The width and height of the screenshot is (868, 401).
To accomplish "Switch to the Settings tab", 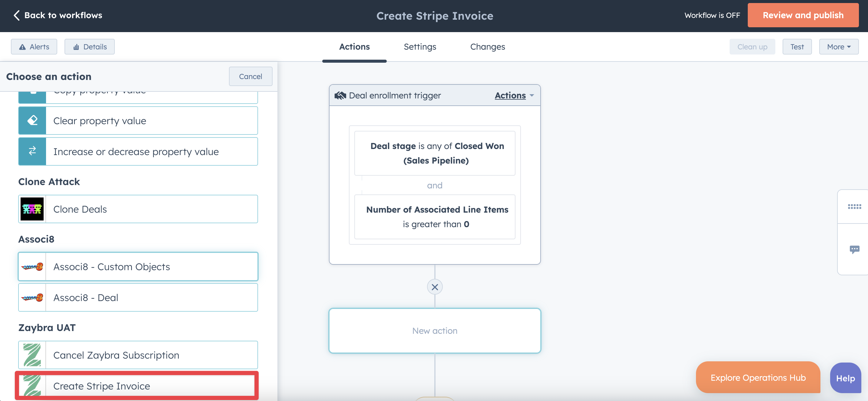I will coord(420,47).
